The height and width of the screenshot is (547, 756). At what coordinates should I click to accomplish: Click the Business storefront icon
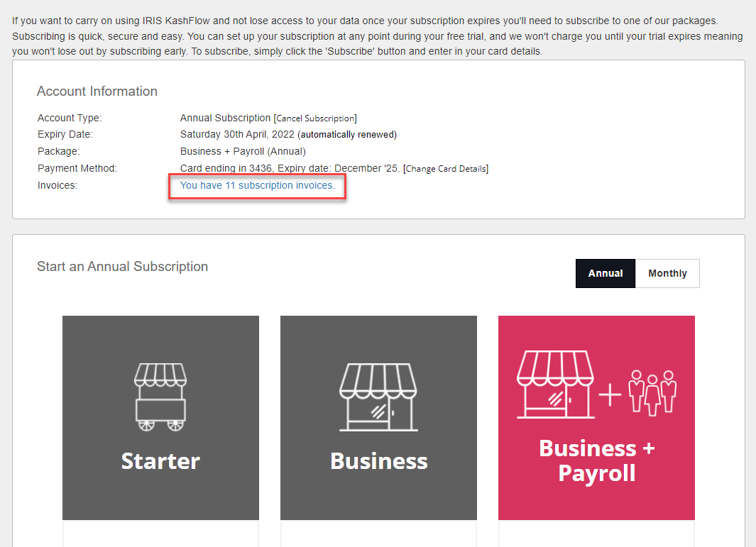378,396
